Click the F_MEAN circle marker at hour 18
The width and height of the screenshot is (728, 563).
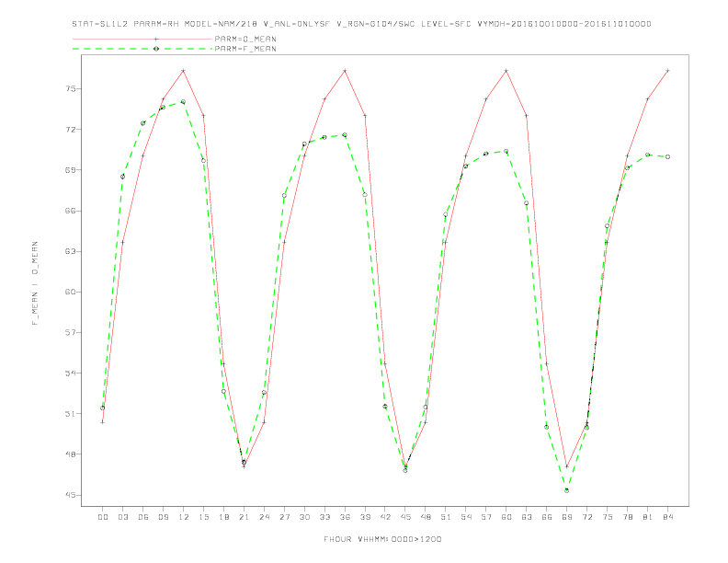223,392
